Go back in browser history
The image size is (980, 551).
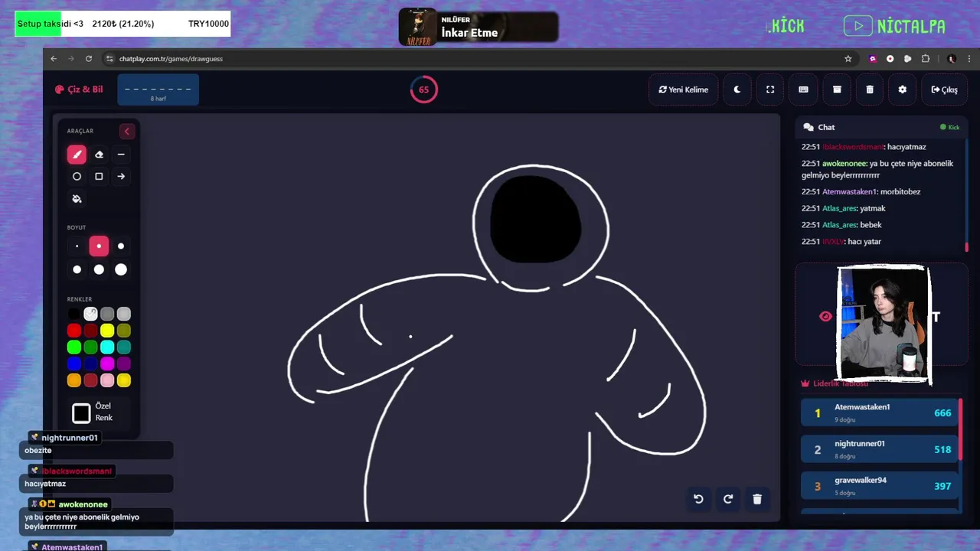54,59
